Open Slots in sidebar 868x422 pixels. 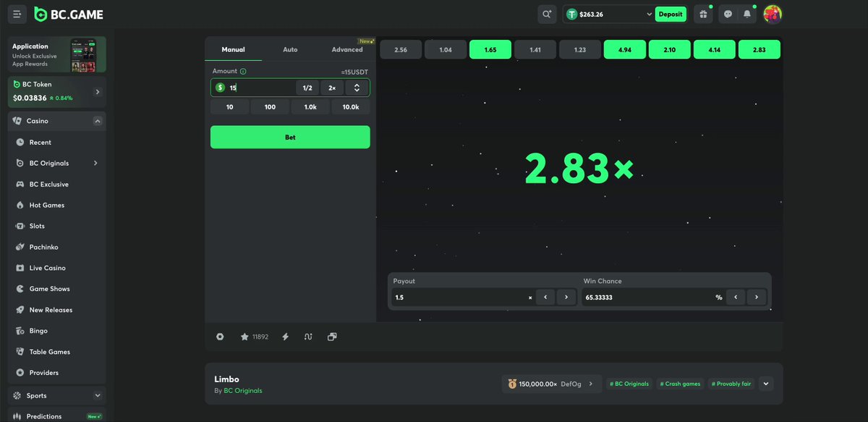(57, 226)
